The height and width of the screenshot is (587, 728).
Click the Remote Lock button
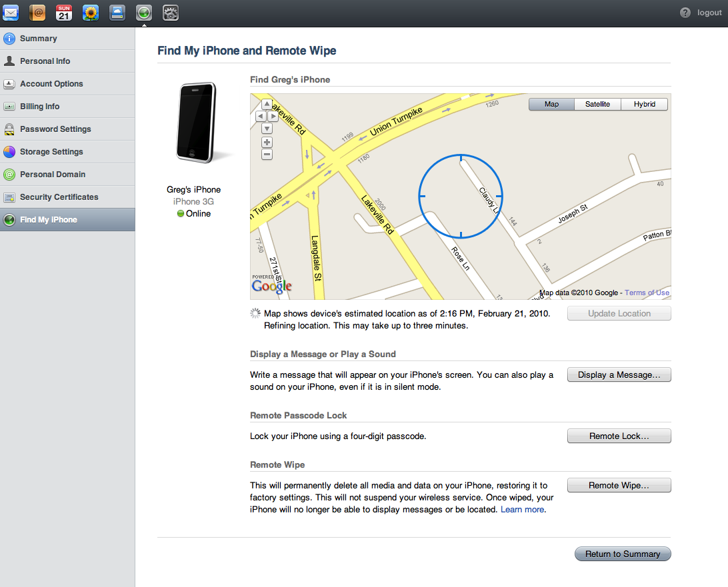[x=619, y=436]
